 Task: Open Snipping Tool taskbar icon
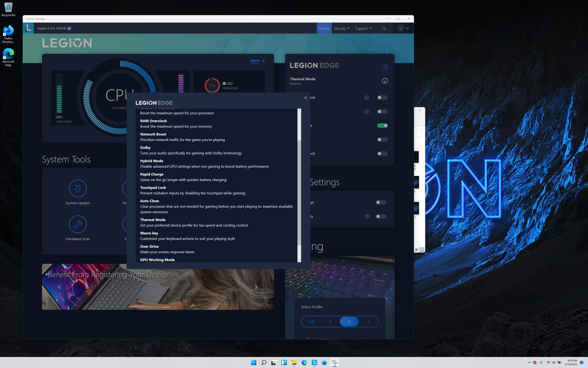pyautogui.click(x=334, y=362)
